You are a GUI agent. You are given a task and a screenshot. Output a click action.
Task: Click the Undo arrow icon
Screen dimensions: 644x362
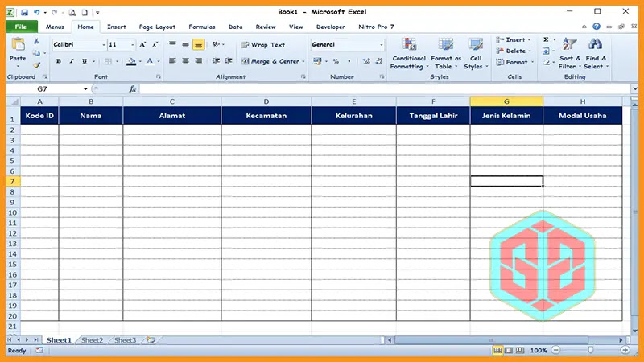(37, 12)
